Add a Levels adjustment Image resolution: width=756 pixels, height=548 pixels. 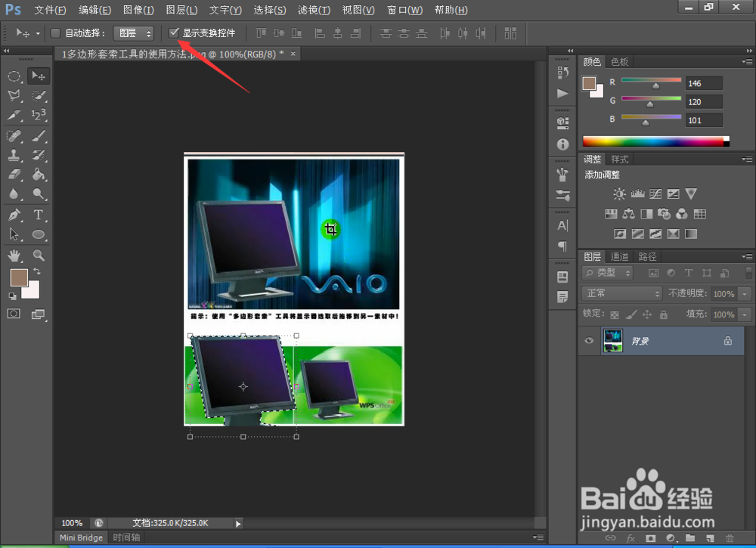click(637, 194)
